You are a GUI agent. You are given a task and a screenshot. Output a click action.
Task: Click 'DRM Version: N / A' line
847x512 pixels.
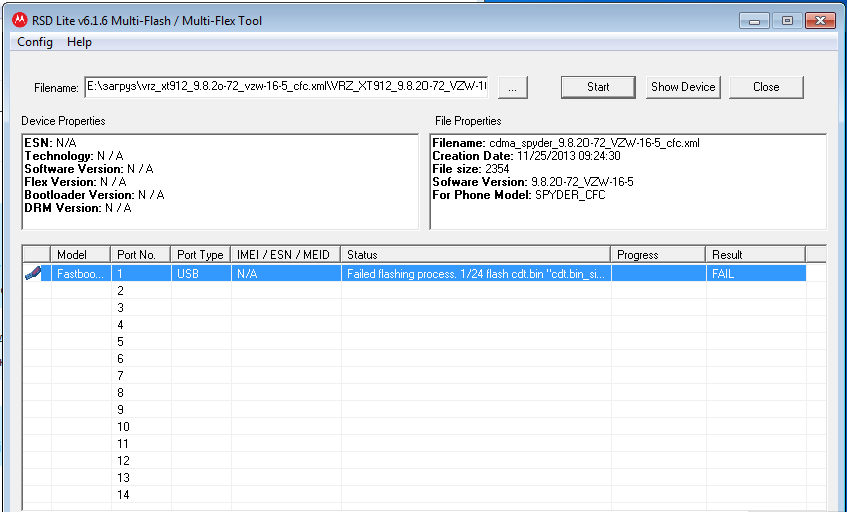click(78, 208)
